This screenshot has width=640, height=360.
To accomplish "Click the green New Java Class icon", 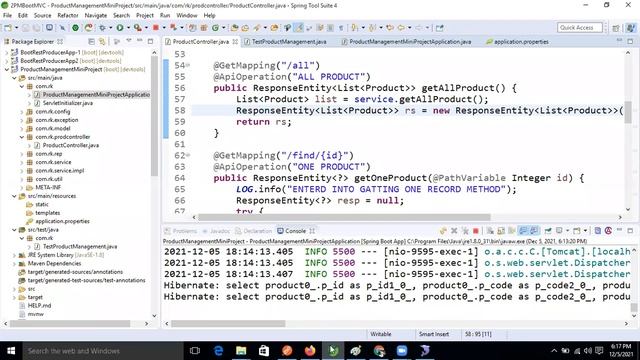I will 215,28.
